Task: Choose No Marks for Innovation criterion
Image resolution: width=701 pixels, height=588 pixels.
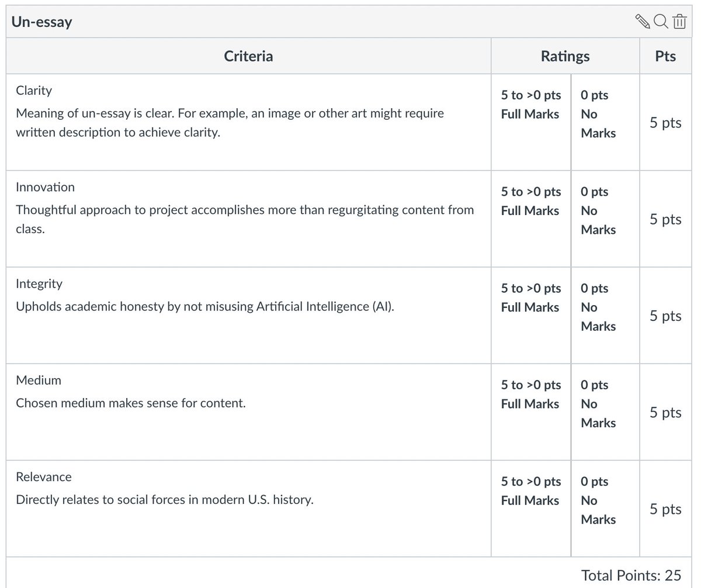Action: click(x=598, y=210)
